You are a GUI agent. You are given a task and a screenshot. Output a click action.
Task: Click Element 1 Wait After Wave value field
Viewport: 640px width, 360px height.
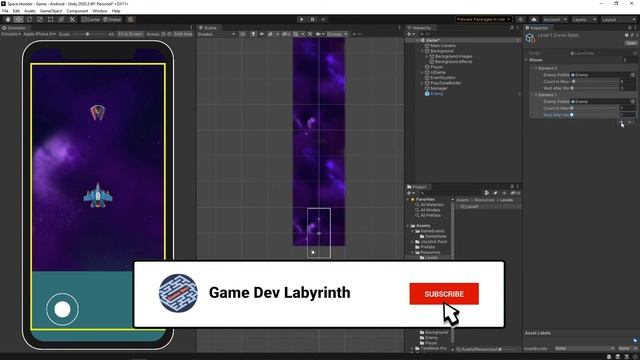(x=628, y=115)
